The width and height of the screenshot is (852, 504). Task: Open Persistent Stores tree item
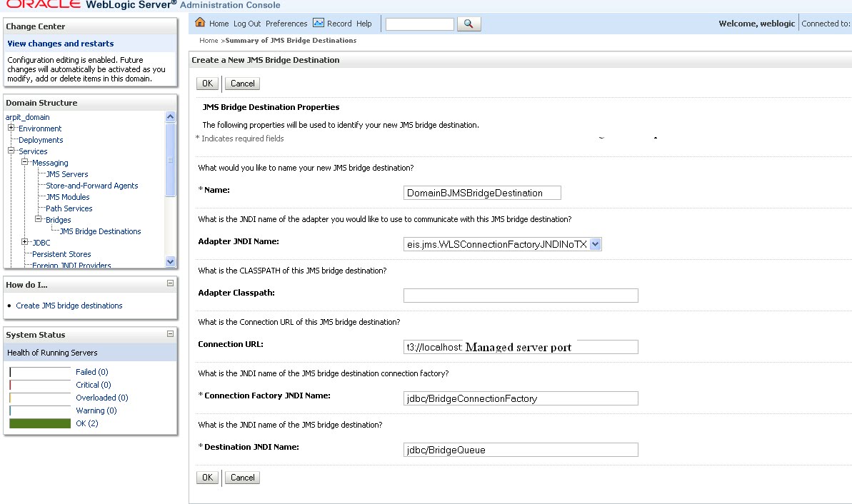(61, 254)
